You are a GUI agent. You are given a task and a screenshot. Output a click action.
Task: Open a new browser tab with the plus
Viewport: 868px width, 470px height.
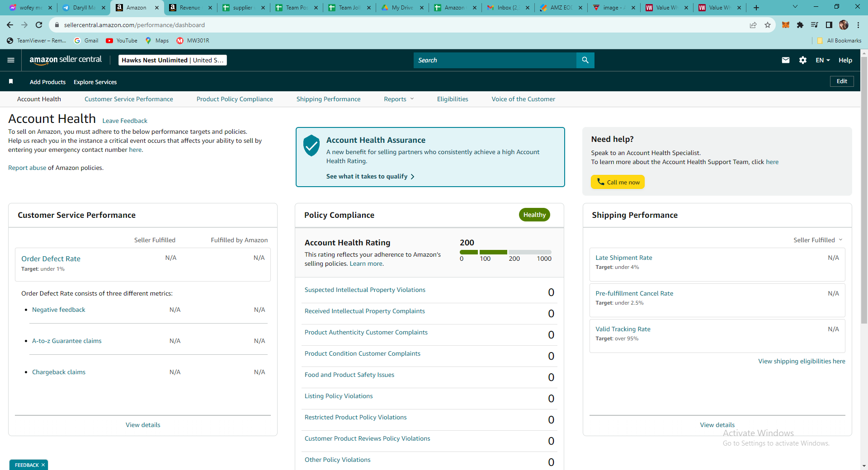756,8
